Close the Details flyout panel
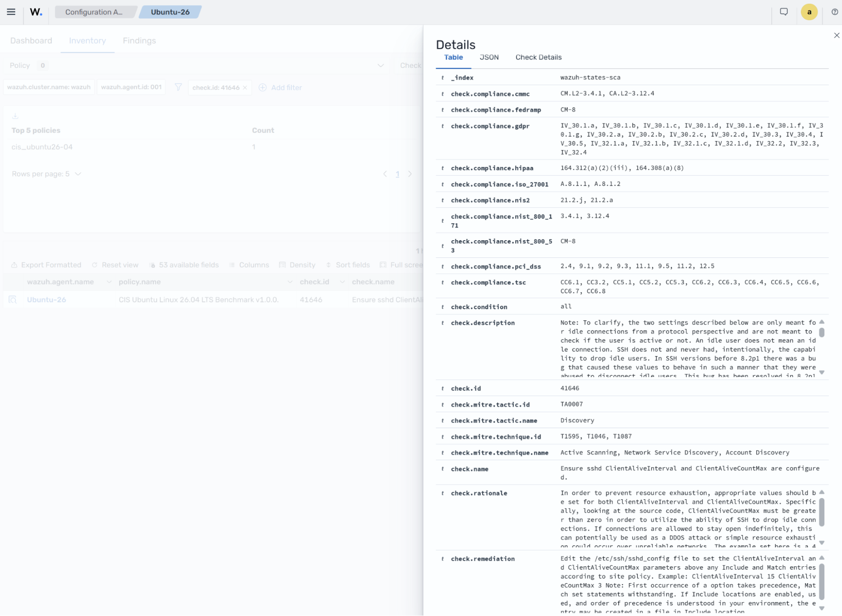Viewport: 842px width, 616px height. point(837,35)
